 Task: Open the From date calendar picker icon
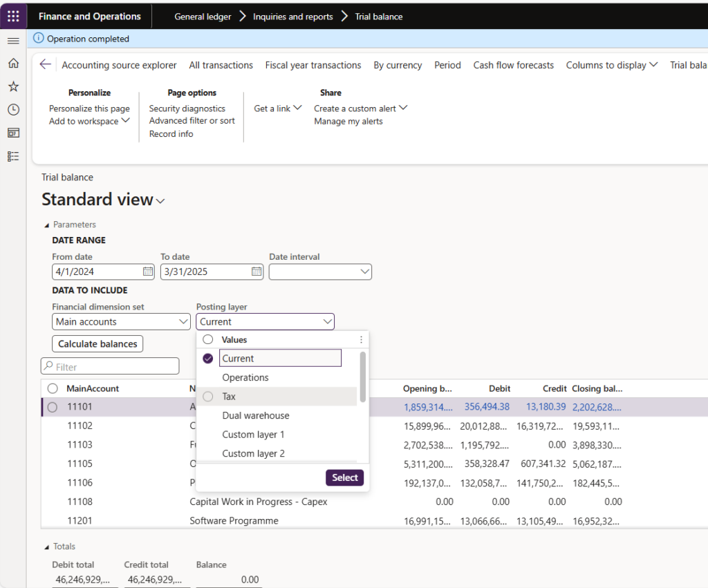[148, 272]
